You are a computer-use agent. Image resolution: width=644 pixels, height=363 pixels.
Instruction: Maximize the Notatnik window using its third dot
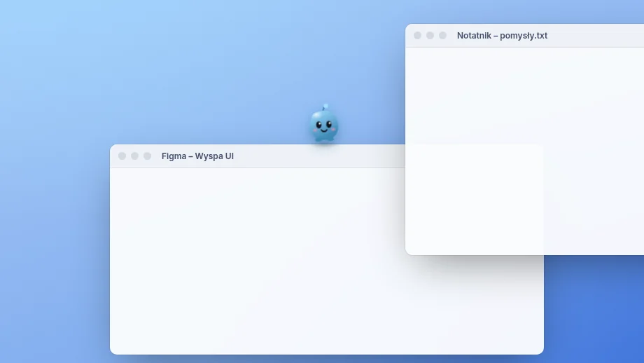pos(442,36)
